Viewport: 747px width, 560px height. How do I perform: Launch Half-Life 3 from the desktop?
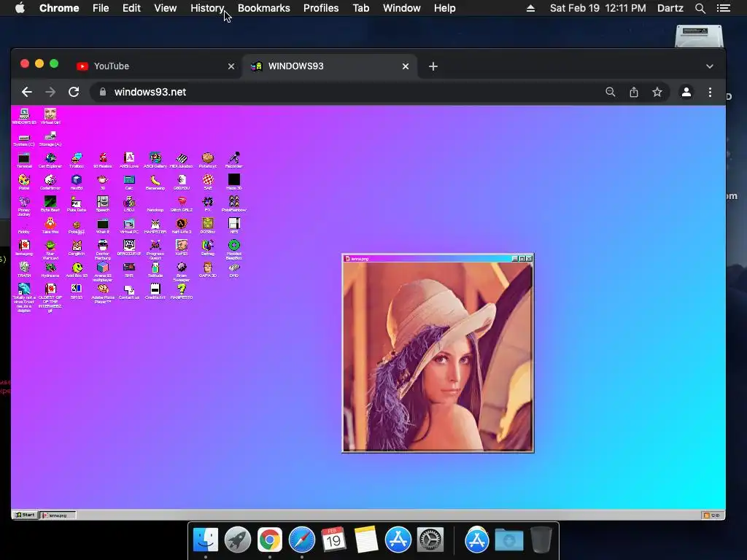181,226
